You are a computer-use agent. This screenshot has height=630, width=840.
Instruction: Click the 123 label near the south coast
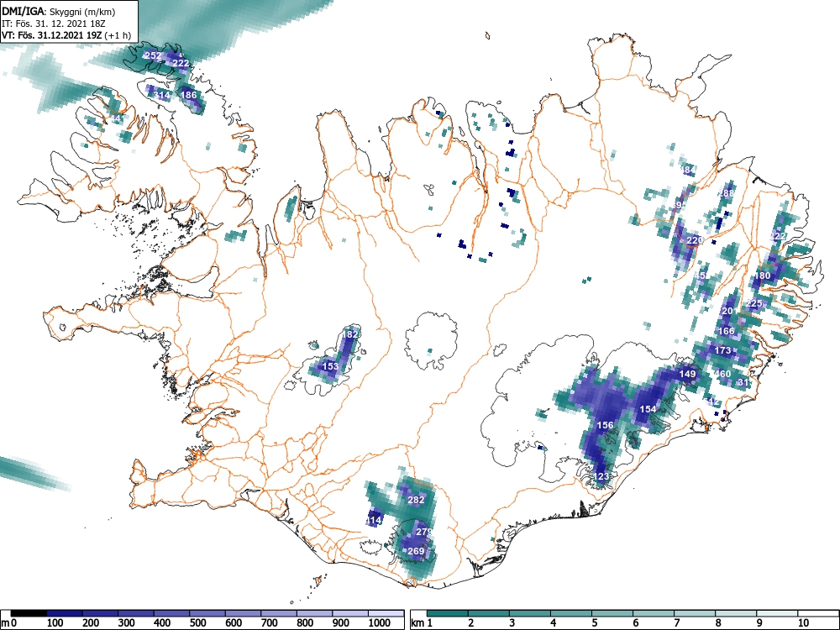pyautogui.click(x=601, y=476)
